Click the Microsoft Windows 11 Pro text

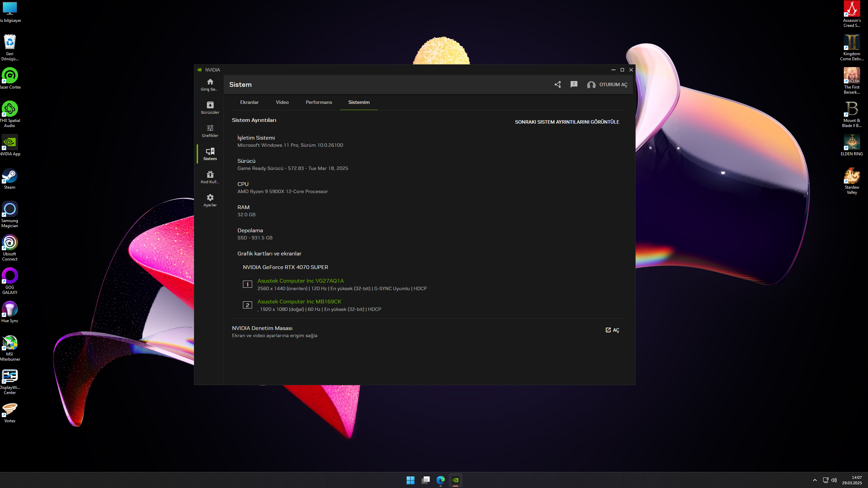pos(290,145)
